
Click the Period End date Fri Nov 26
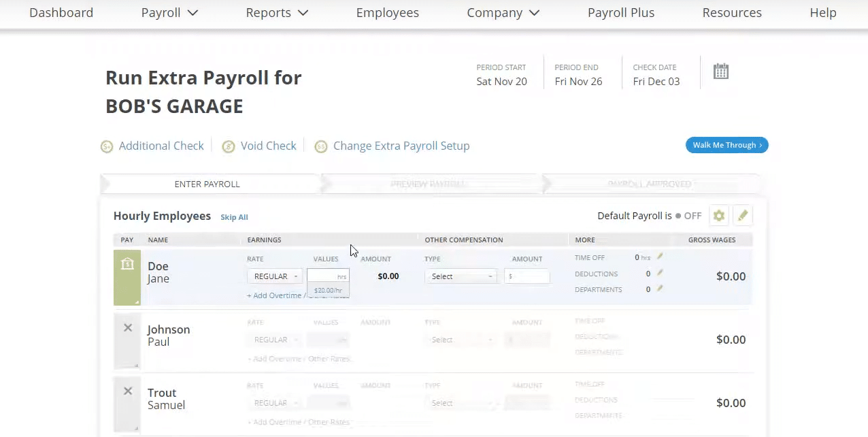coord(578,82)
